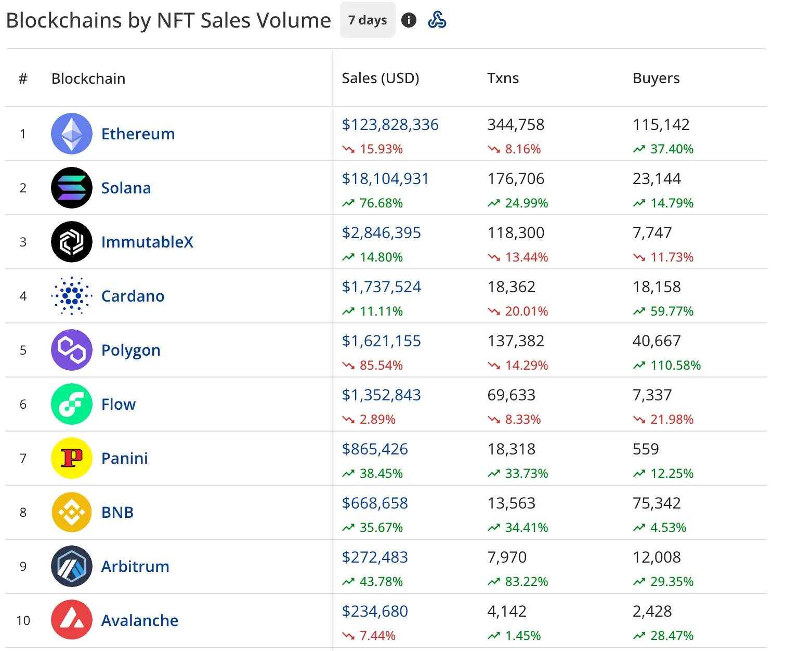
Task: Open the Avalanche blockchain name link
Action: tap(140, 620)
